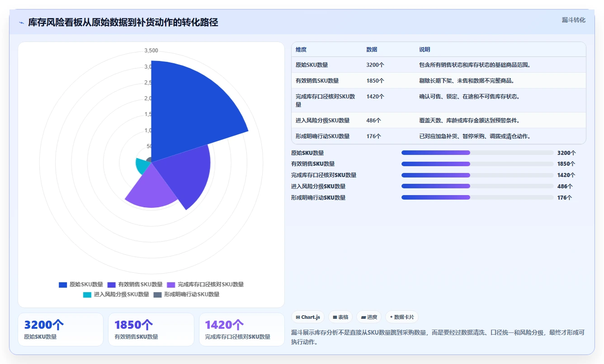
Task: Click table cell 486个
Action: coord(374,121)
